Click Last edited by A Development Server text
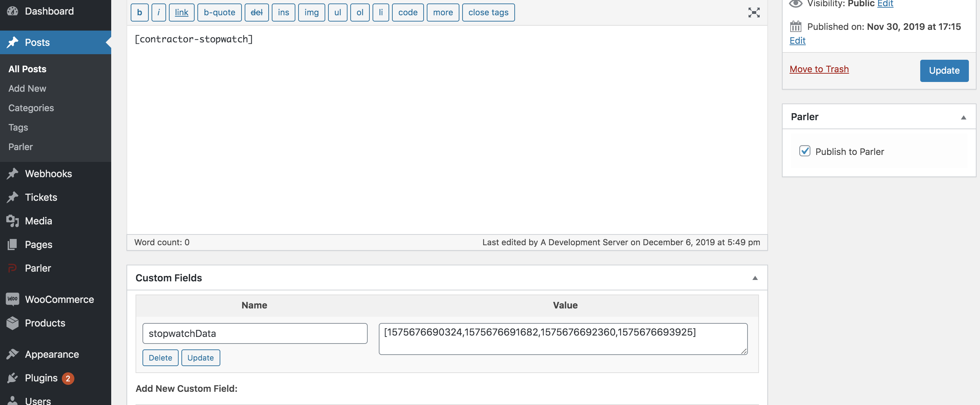Image resolution: width=980 pixels, height=405 pixels. coord(621,242)
